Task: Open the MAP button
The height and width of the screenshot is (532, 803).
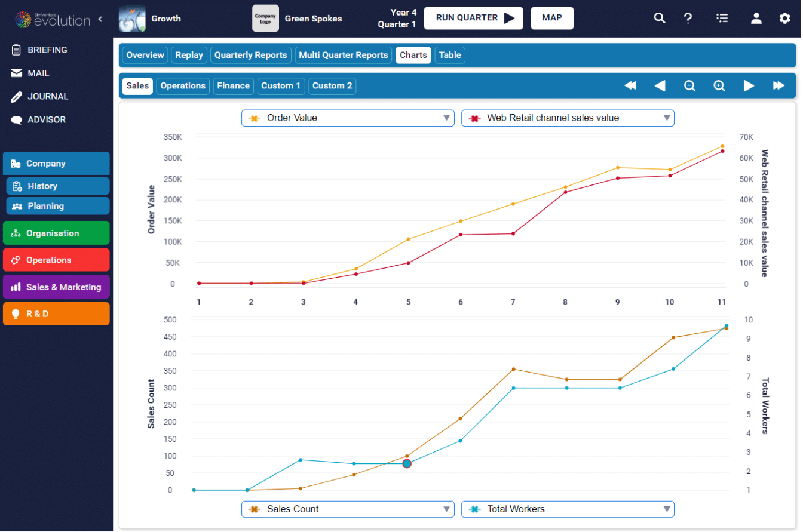Action: coord(551,18)
